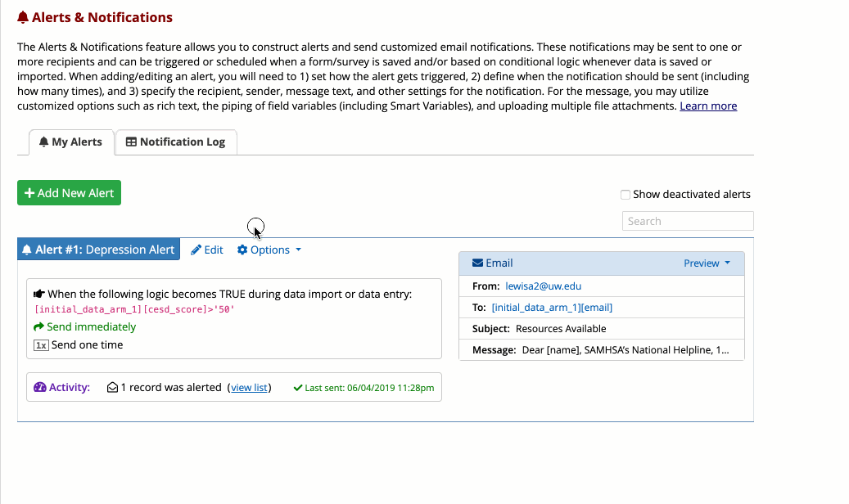Screen dimensions: 849x504
Task: Click into the alerts Search field
Action: pos(688,221)
